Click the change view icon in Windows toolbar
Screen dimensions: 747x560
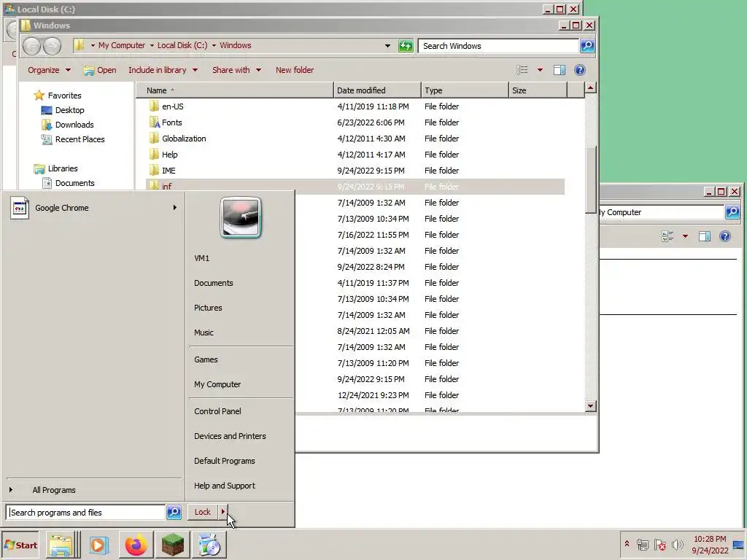pyautogui.click(x=522, y=70)
